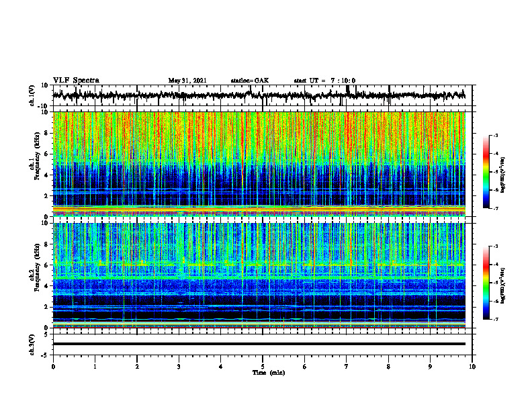
Task: Click time axis tick label "3"
Action: tap(179, 367)
